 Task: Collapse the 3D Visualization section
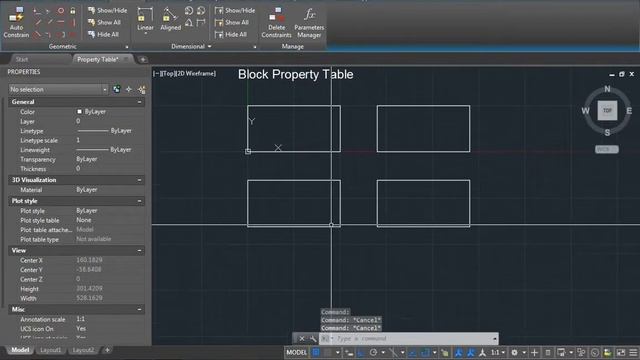(139, 180)
